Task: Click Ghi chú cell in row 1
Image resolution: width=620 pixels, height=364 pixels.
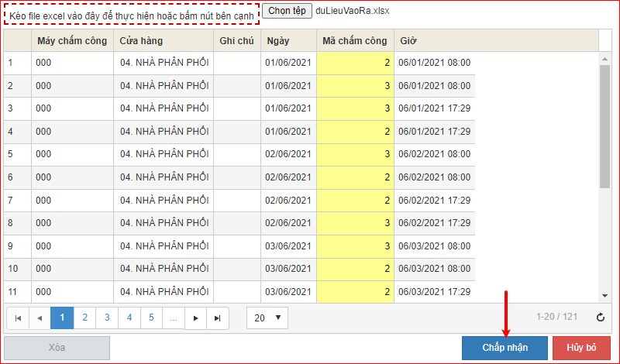Action: (x=237, y=63)
